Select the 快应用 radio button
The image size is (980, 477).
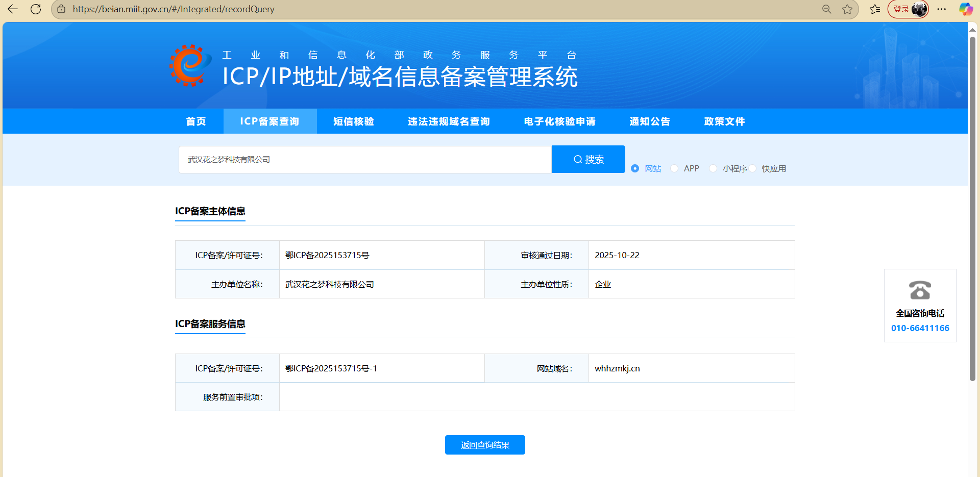753,168
